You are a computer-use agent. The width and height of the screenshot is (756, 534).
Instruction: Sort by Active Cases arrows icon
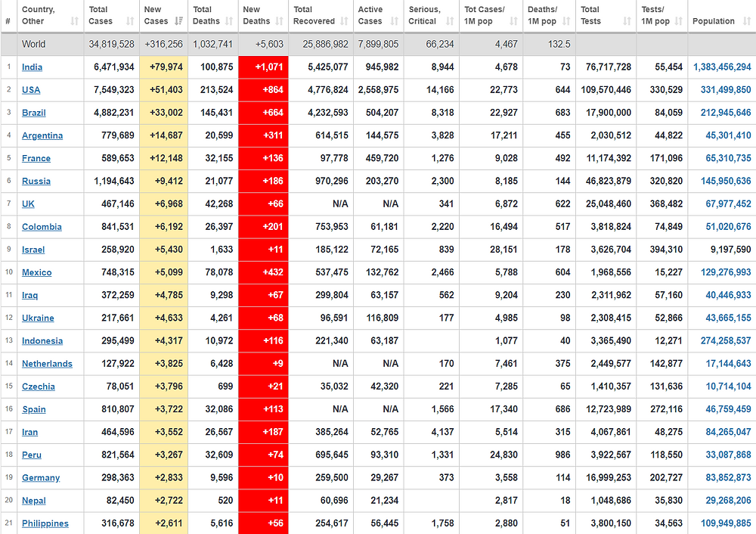(x=395, y=21)
